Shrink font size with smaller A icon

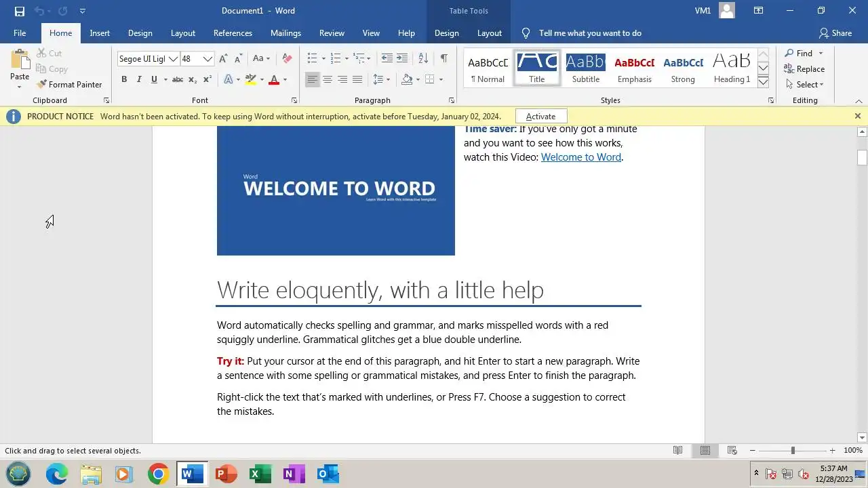(x=238, y=59)
